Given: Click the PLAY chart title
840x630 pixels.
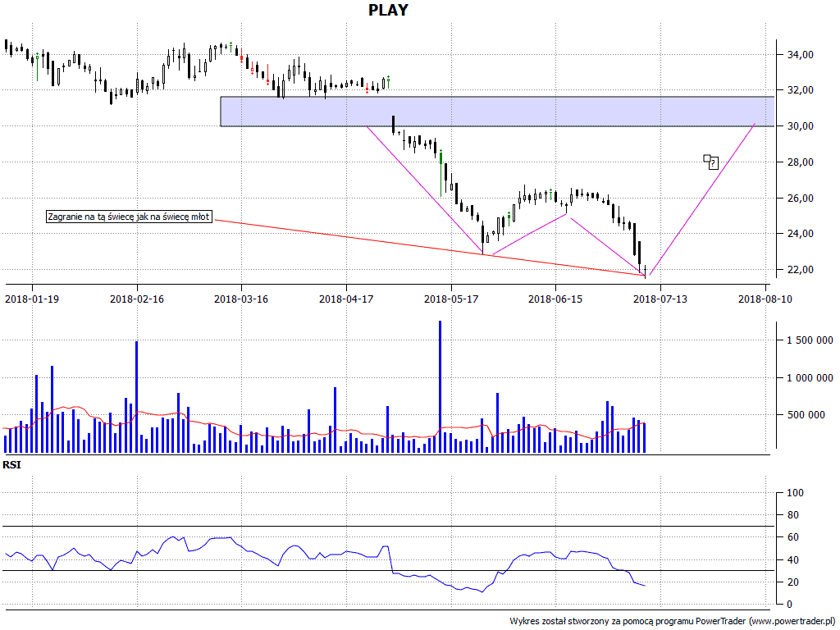Looking at the screenshot, I should click(388, 10).
